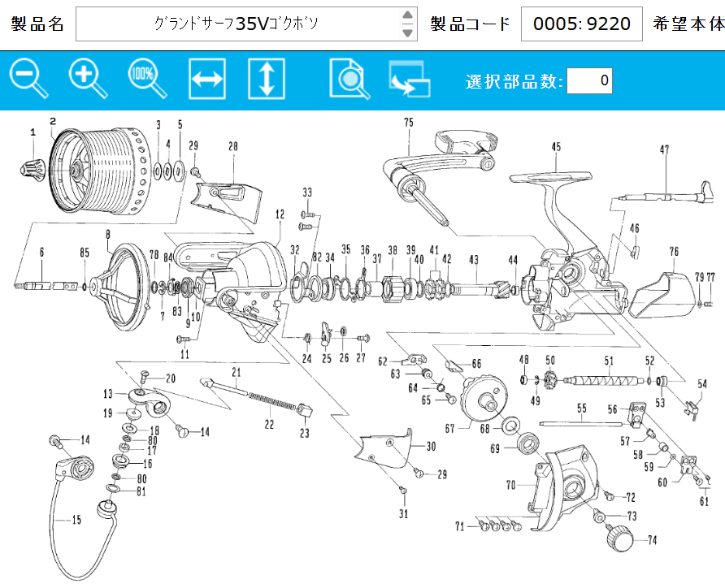
Task: Select part number 2 spool label
Action: click(x=53, y=121)
